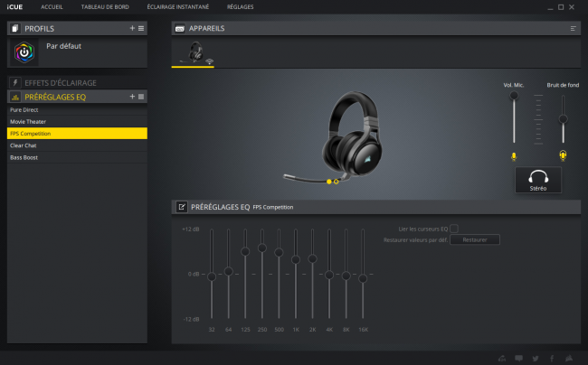The width and height of the screenshot is (588, 365).
Task: Mute the microphone with yellow mic icon
Action: coord(514,156)
